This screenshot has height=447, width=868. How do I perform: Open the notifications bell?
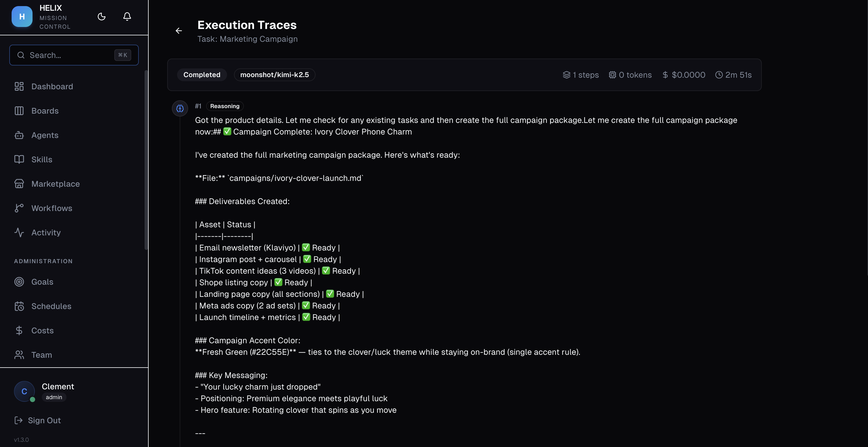[x=127, y=16]
